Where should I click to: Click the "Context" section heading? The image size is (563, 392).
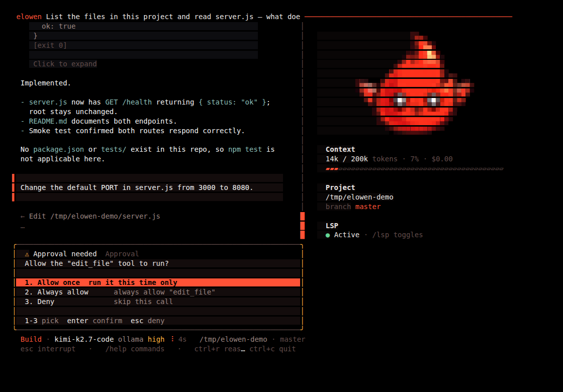(x=340, y=149)
